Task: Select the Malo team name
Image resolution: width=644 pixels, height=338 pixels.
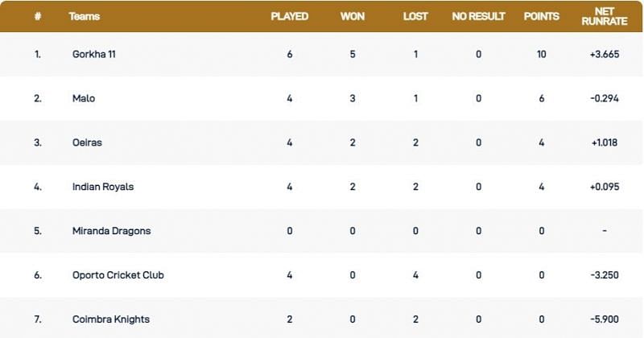Action: 82,99
